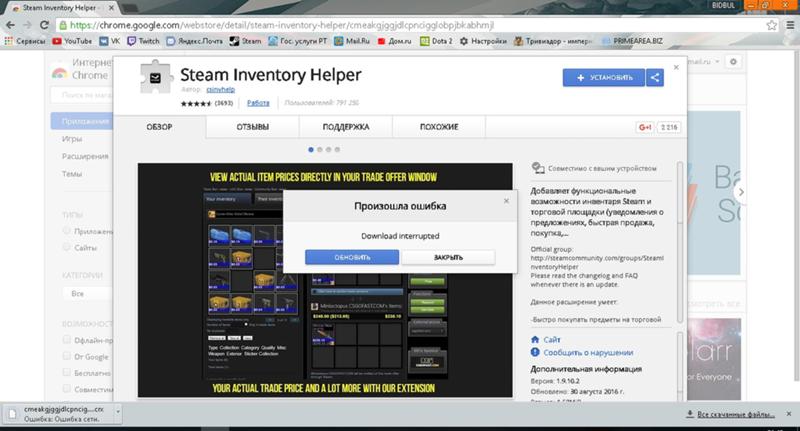Open the category Все dropdown

tap(88, 294)
